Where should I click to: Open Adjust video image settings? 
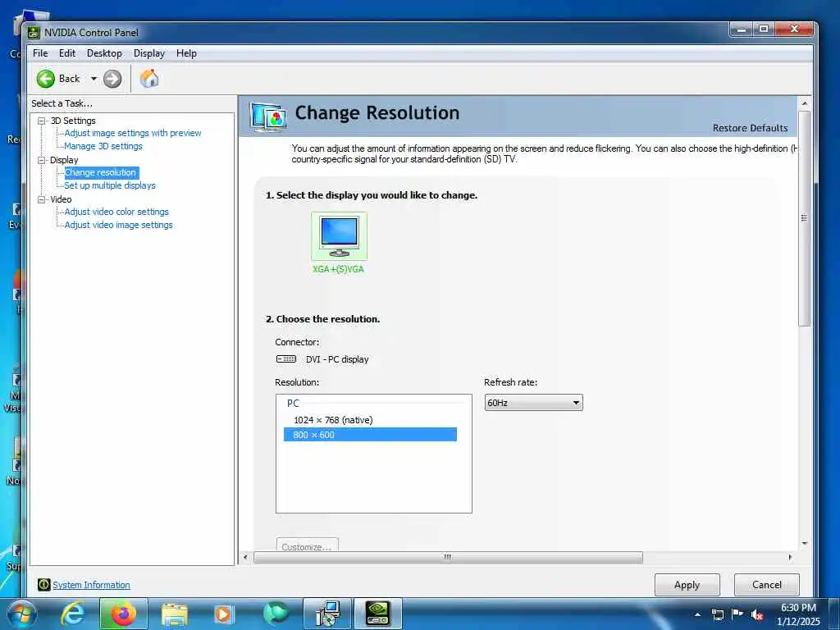118,225
